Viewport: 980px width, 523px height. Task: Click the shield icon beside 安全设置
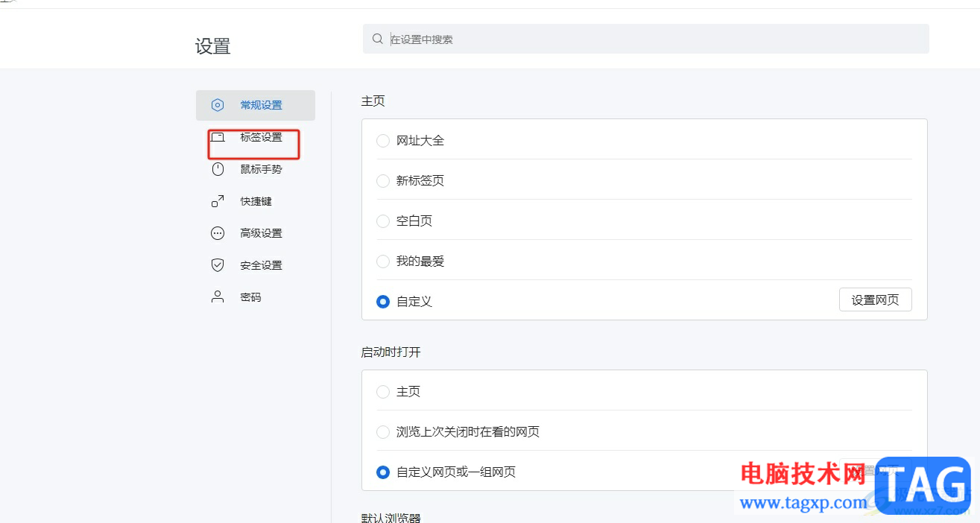pos(217,264)
